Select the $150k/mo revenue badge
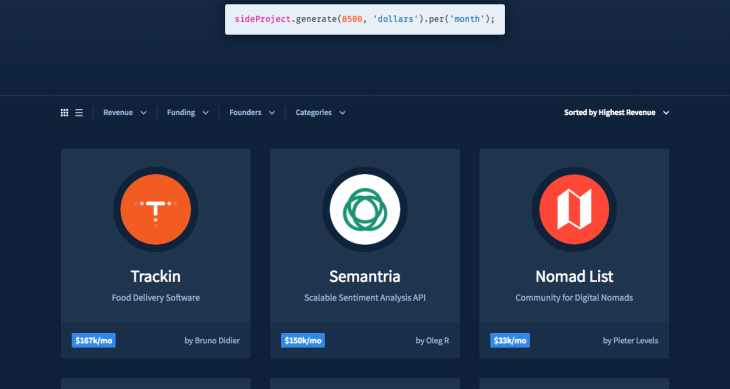Viewport: 730px width, 389px height. [303, 341]
